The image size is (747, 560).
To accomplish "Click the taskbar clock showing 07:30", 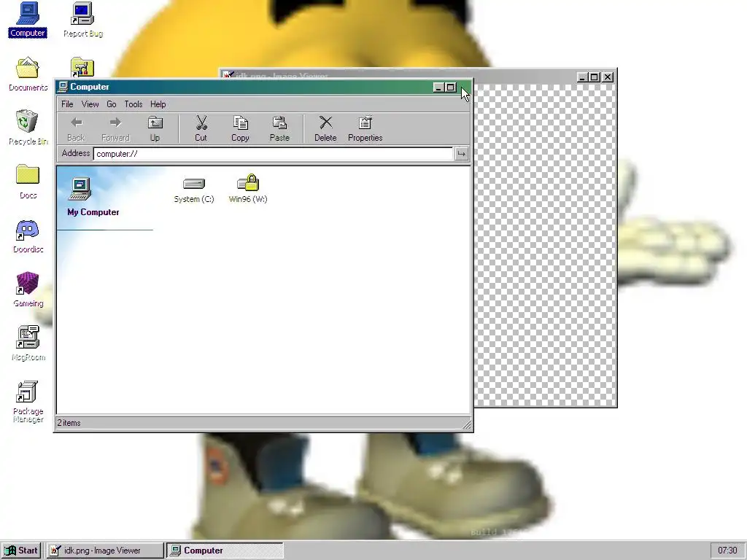I will tap(727, 551).
